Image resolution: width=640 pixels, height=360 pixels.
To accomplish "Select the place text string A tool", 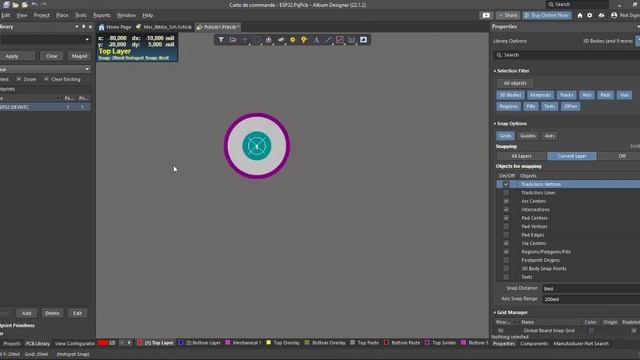I will 316,40.
